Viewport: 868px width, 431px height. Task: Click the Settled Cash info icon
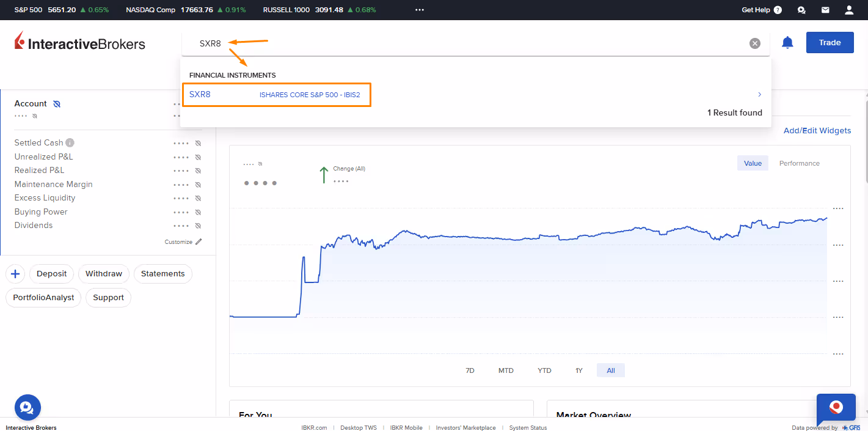70,142
